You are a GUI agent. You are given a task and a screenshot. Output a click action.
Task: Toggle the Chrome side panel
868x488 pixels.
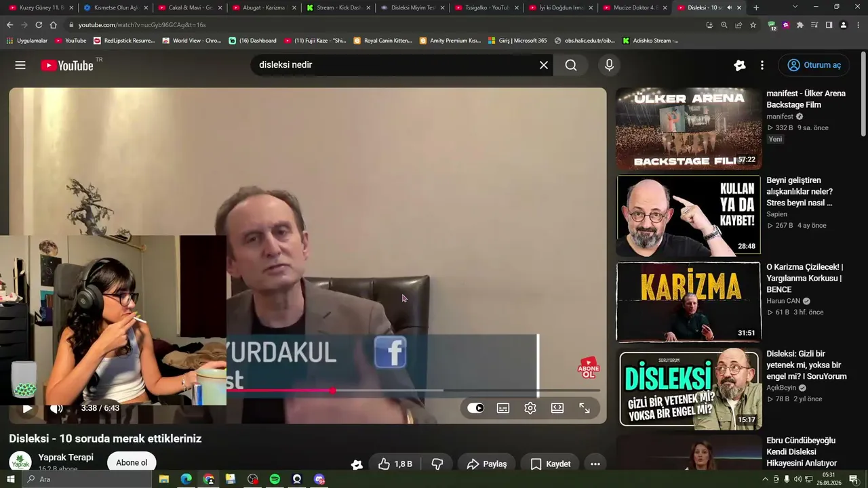click(x=829, y=25)
